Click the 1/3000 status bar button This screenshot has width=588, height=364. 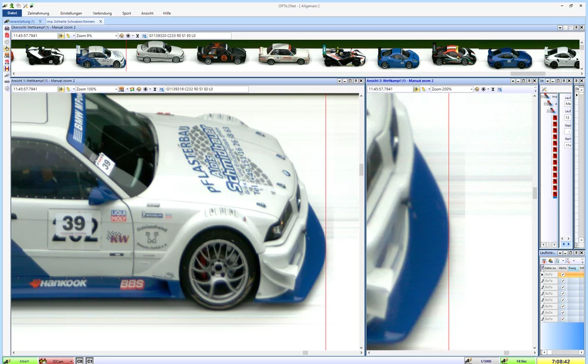481,361
